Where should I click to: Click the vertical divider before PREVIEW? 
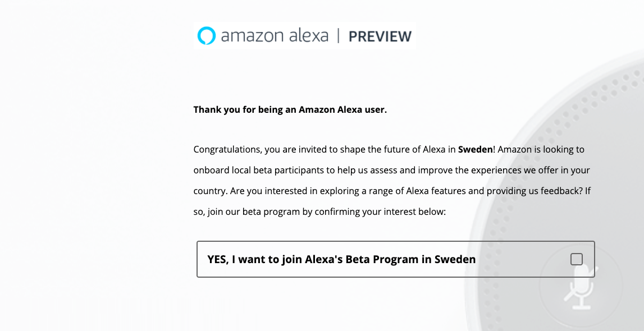339,36
